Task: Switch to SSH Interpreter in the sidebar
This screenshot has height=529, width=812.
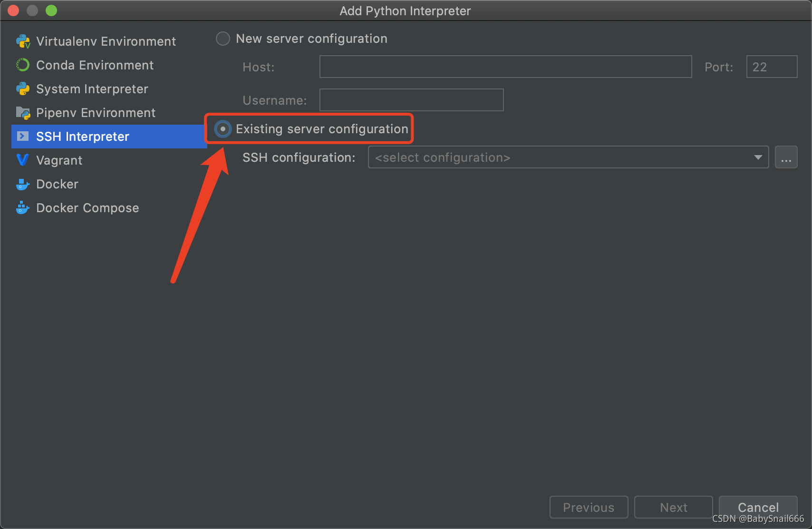Action: tap(82, 136)
